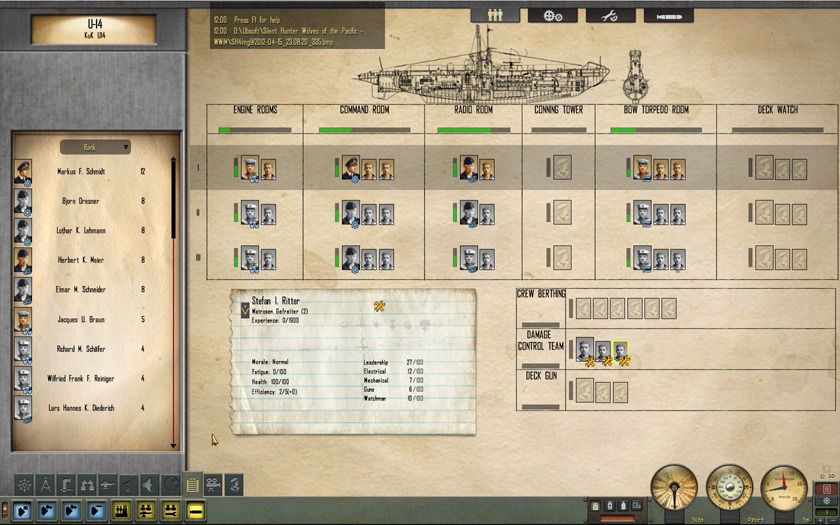Select watch shift II row marker

(198, 213)
